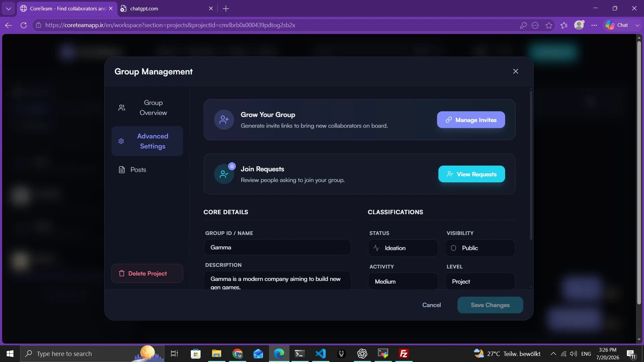This screenshot has height=362, width=644.
Task: Open the Posts section
Action: click(x=147, y=170)
